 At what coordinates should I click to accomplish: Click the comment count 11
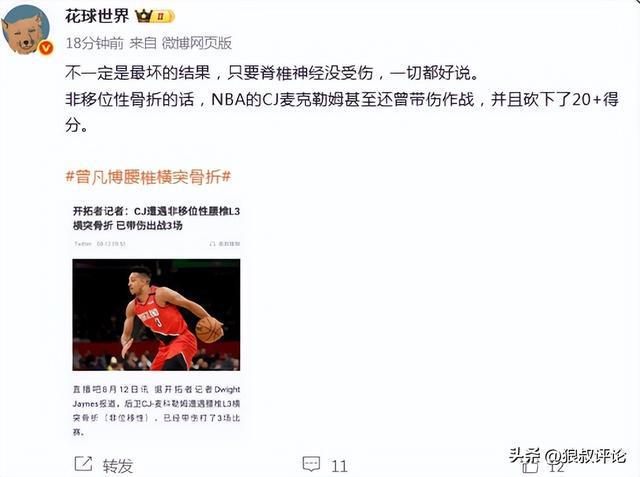pyautogui.click(x=339, y=466)
